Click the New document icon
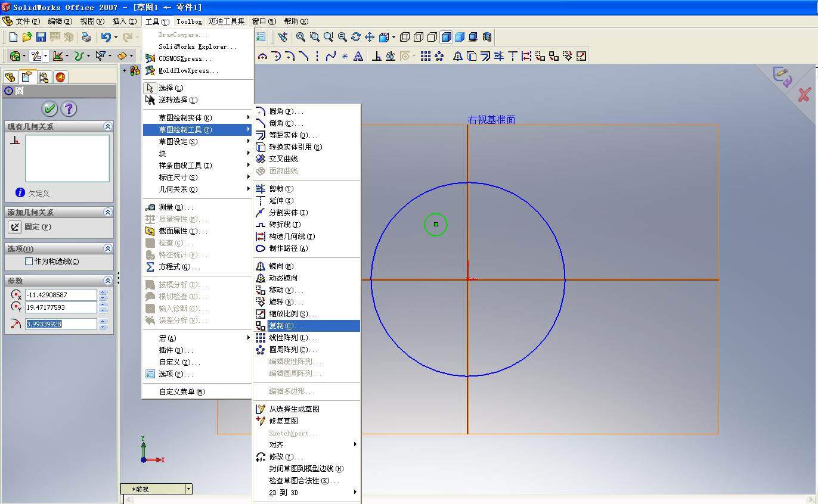The height and width of the screenshot is (504, 818). pyautogui.click(x=13, y=37)
